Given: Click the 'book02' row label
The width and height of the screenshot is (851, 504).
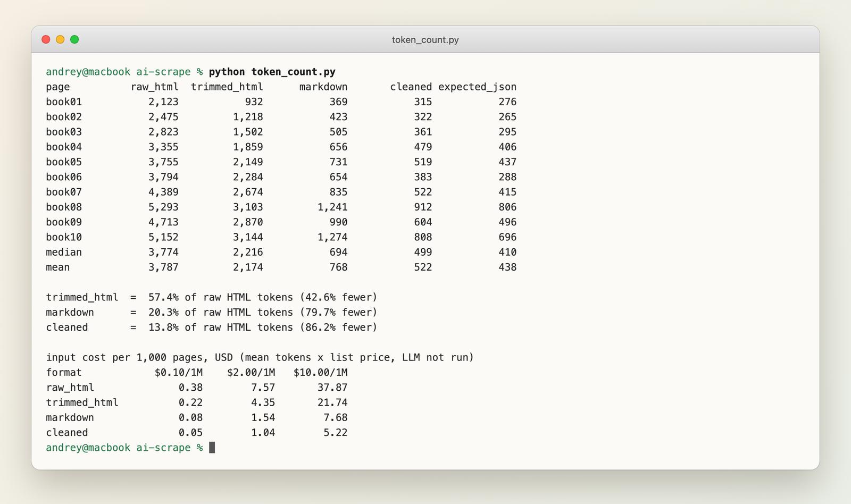Looking at the screenshot, I should coord(64,116).
